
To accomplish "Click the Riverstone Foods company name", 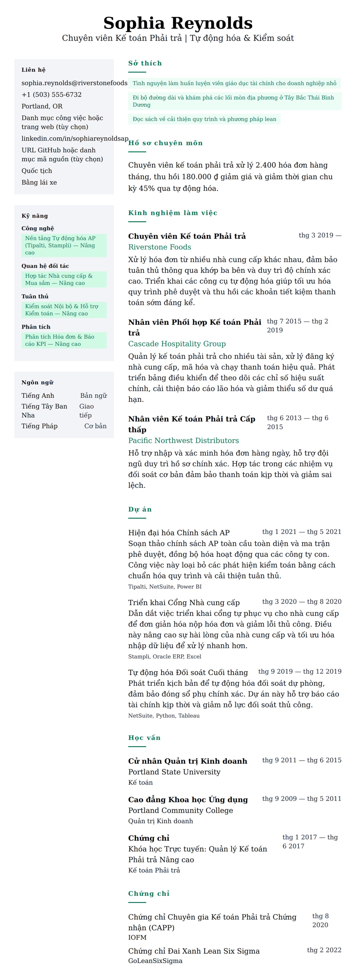I will click(x=160, y=247).
